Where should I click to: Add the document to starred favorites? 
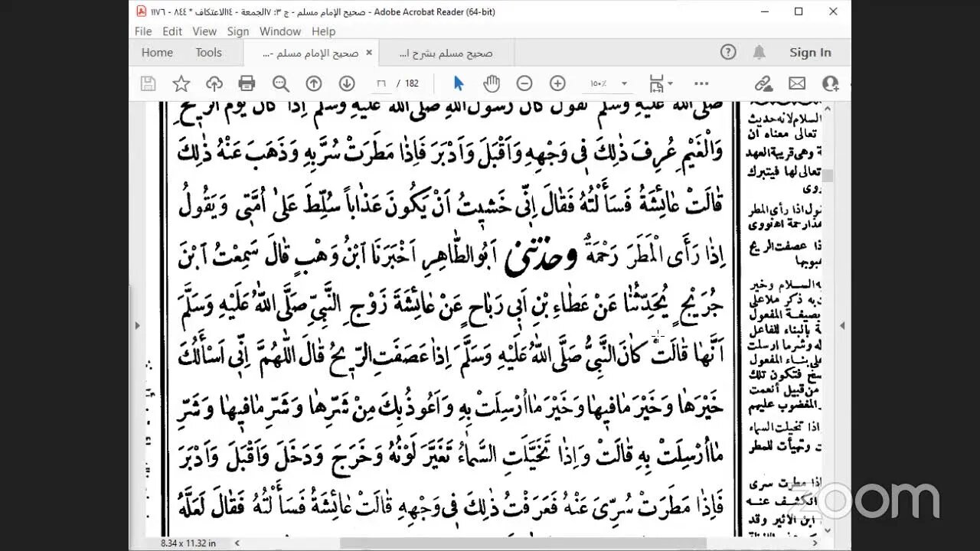(181, 83)
